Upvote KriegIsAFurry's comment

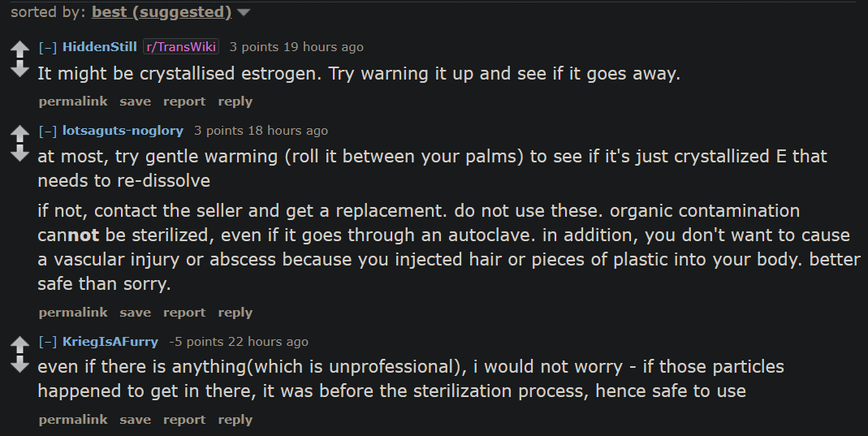tap(19, 345)
